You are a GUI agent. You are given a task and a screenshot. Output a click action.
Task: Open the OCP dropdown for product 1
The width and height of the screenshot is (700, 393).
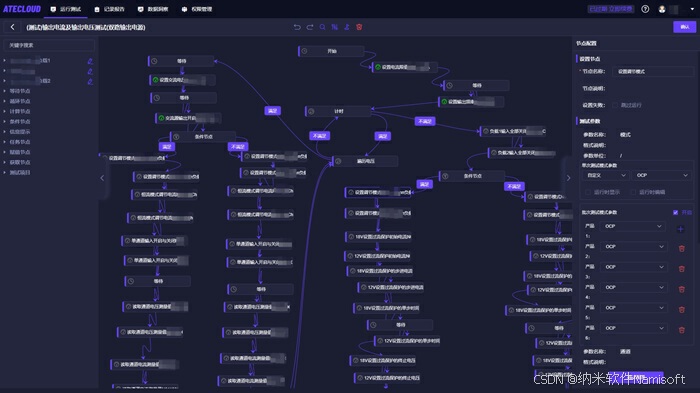pos(633,226)
